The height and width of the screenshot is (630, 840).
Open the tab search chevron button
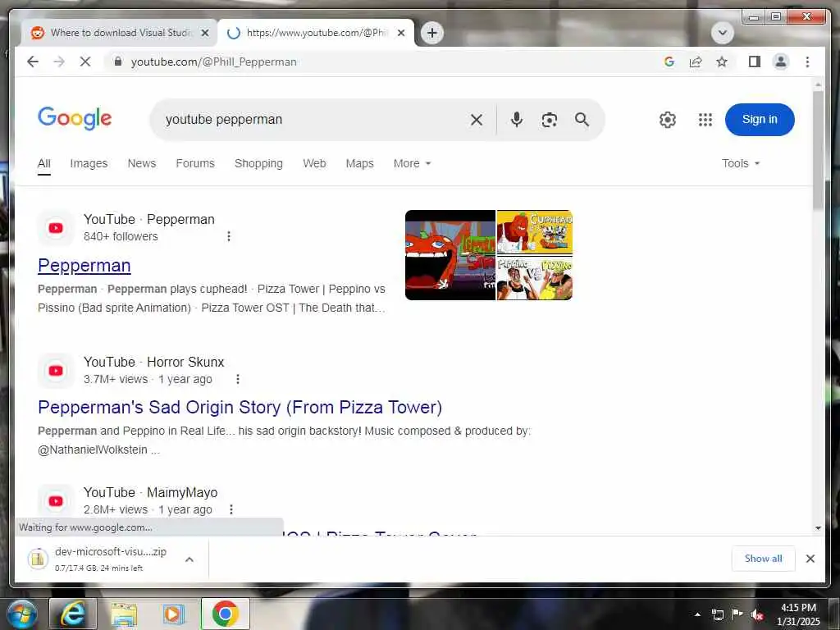[722, 33]
